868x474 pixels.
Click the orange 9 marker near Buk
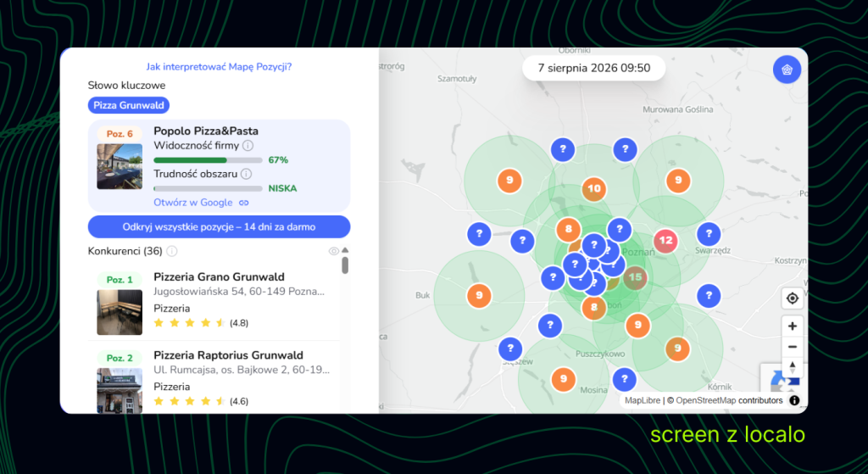click(480, 296)
